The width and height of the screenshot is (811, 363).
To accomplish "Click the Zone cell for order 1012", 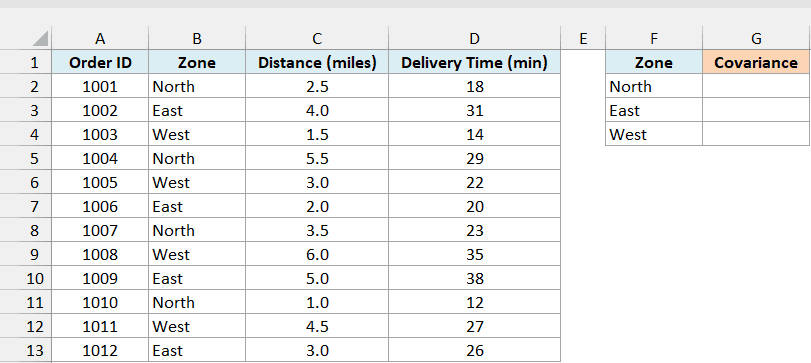I will point(197,351).
